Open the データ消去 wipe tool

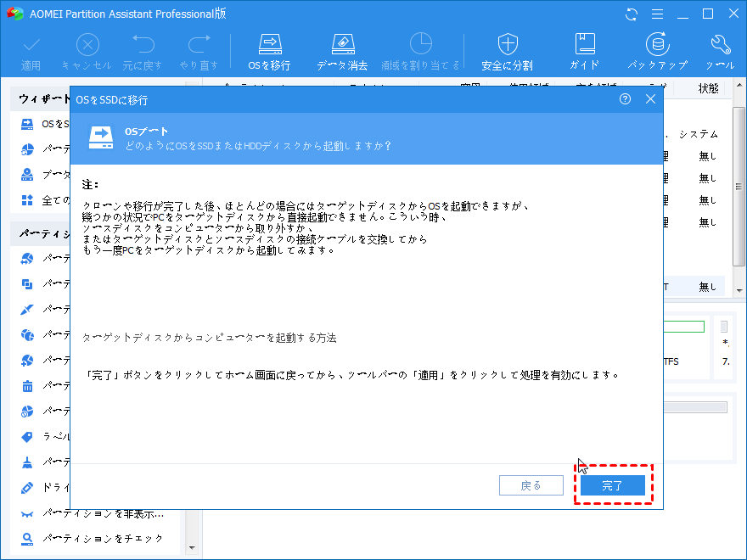(x=343, y=53)
